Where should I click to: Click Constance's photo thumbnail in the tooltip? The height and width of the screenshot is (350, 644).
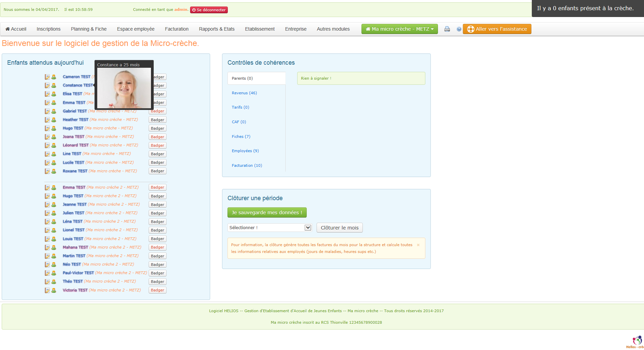pos(124,88)
